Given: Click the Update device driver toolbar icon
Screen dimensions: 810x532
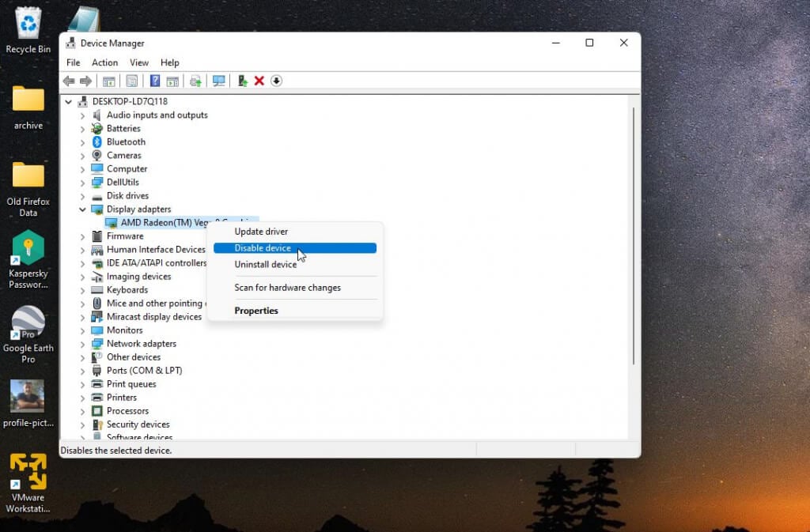Looking at the screenshot, I should (242, 81).
